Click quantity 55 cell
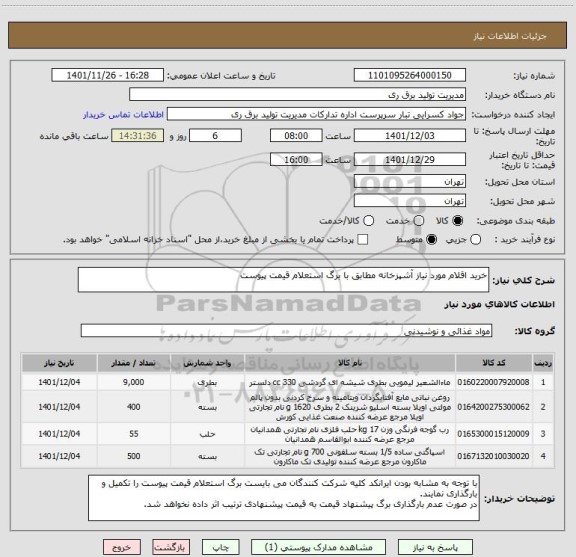 click(x=133, y=434)
